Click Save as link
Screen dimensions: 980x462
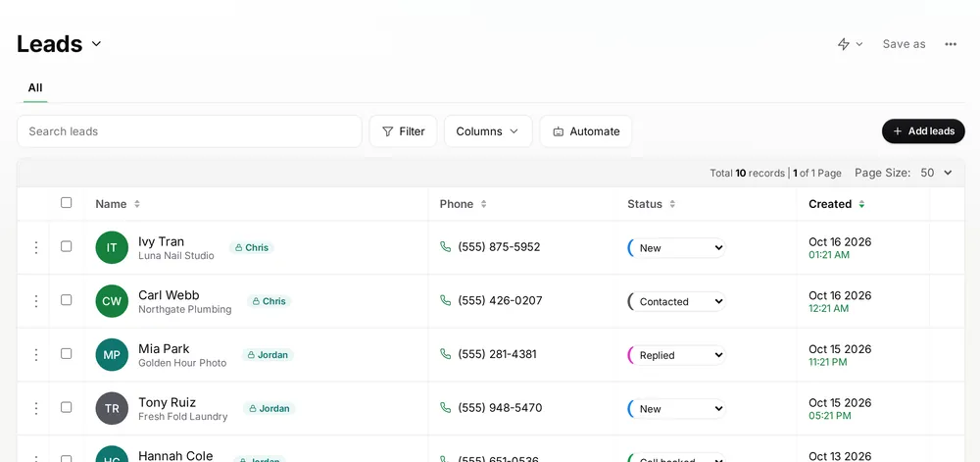[904, 44]
